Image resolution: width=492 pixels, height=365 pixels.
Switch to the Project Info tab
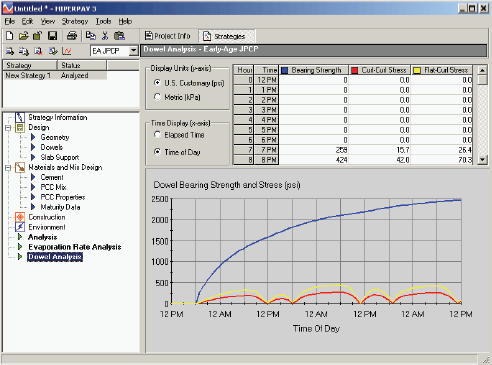(168, 36)
